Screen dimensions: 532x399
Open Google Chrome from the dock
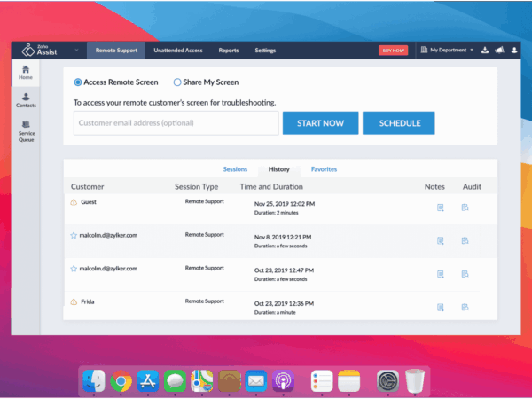(x=121, y=381)
